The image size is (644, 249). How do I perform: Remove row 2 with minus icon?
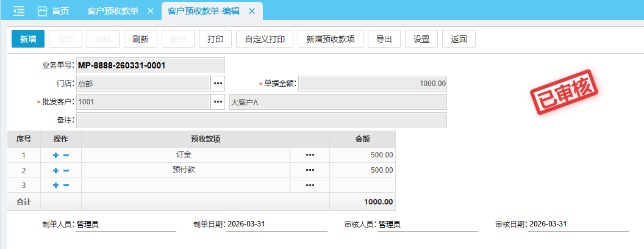tap(66, 170)
